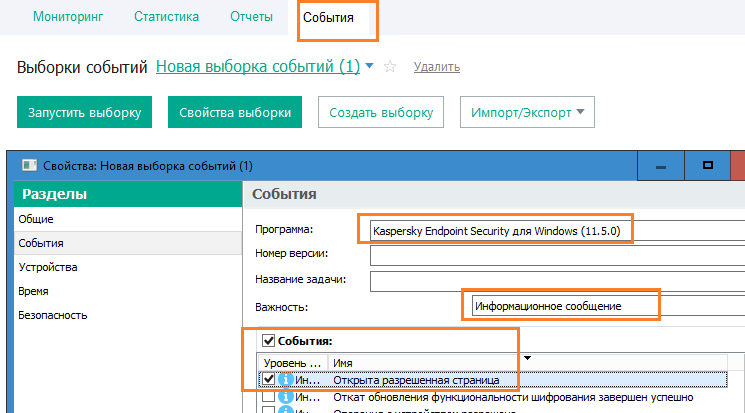The height and width of the screenshot is (413, 745).
Task: Mark the selection as favorite with the star
Action: click(390, 67)
